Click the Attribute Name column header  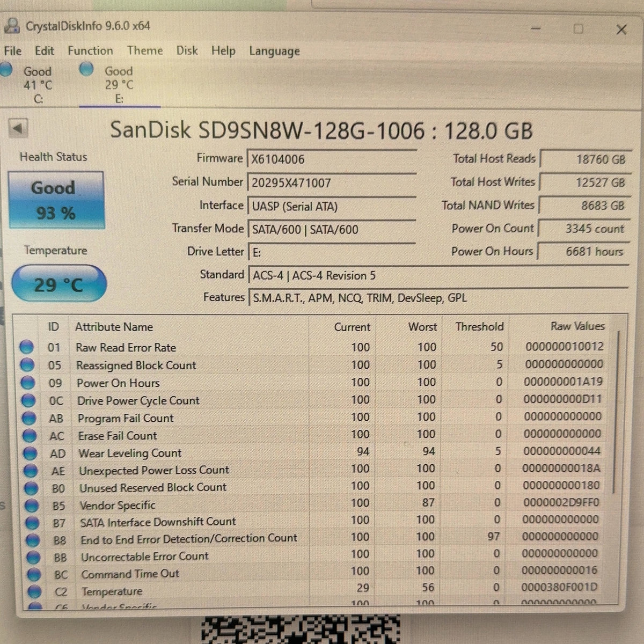click(x=114, y=327)
